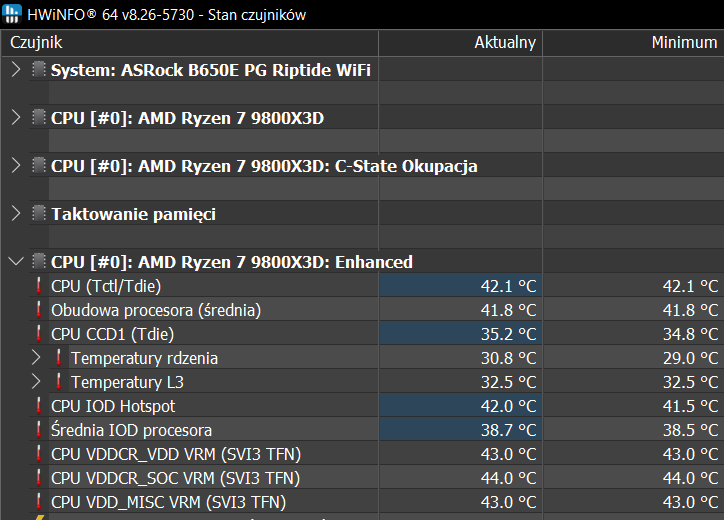Click current value 43.0 °C of CPU VDD_MISC VRM
The image size is (724, 520).
coord(508,502)
